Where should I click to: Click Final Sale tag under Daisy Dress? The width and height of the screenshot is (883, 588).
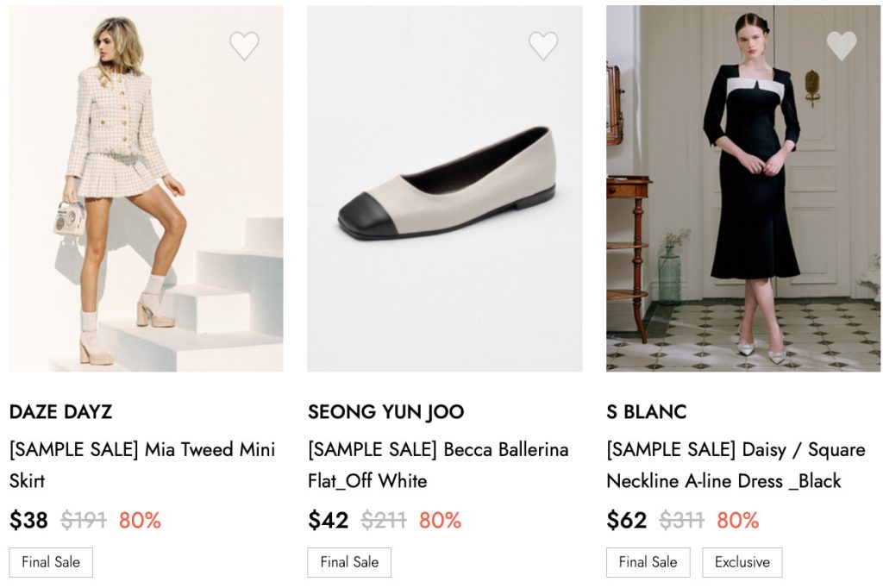648,562
